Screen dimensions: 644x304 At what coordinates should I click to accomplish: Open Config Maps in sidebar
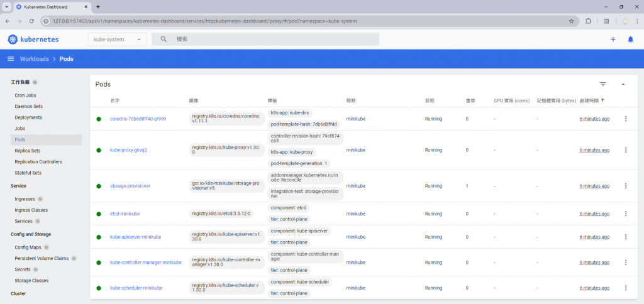point(28,247)
